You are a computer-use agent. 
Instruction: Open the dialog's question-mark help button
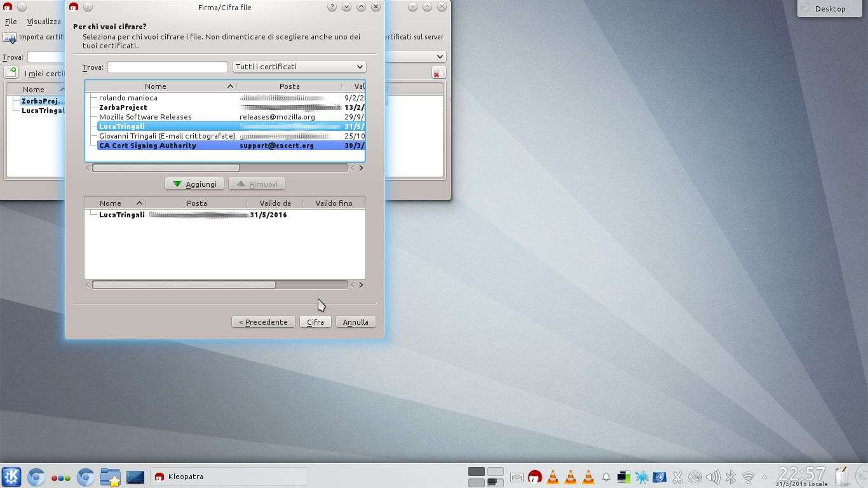pos(332,7)
